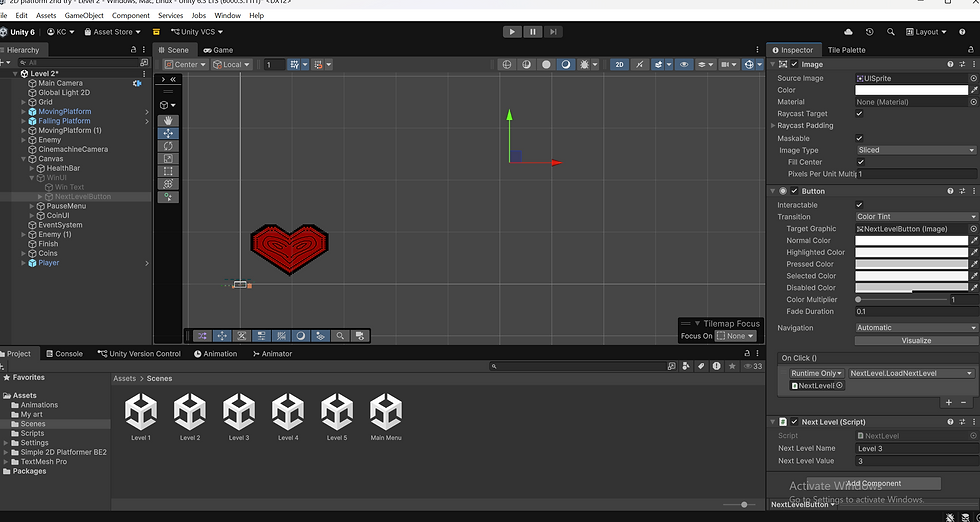
Task: Toggle hidden objects visibility eye in Scene toolbar
Action: coord(684,64)
